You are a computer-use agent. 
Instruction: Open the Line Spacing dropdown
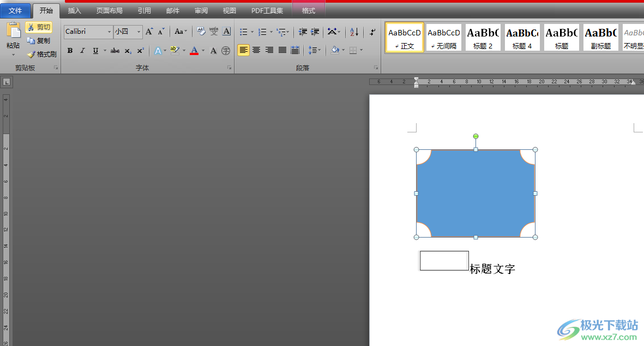[314, 50]
